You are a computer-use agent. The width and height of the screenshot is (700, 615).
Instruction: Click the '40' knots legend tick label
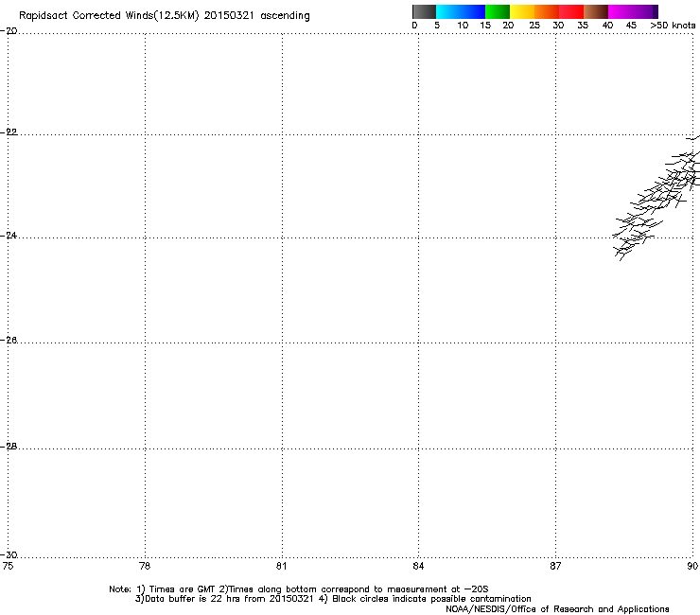point(607,26)
